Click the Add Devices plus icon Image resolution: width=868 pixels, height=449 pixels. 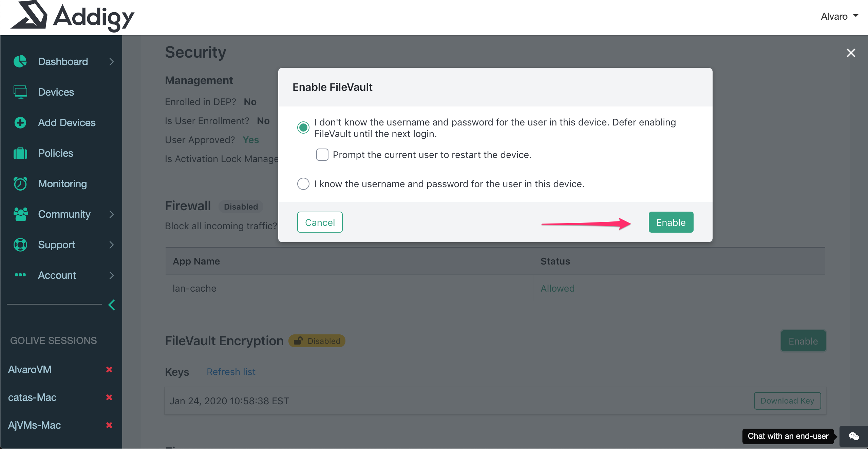pyautogui.click(x=20, y=122)
